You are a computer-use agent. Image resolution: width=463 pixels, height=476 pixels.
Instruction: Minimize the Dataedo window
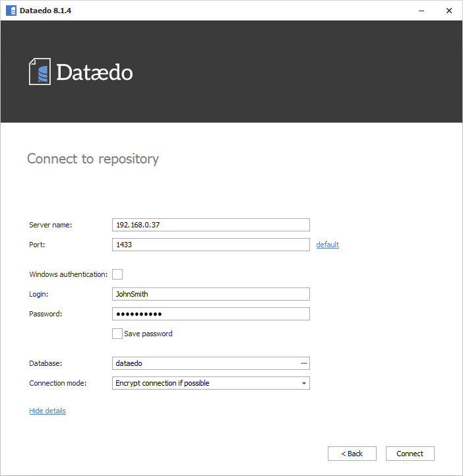point(419,11)
